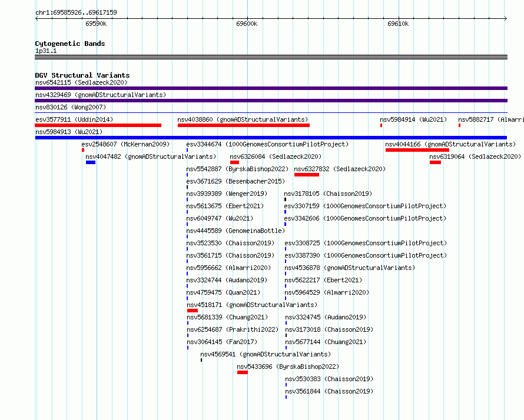Select the nsv3561715 (Chaisson2019) label
The width and height of the screenshot is (524, 420).
230,255
